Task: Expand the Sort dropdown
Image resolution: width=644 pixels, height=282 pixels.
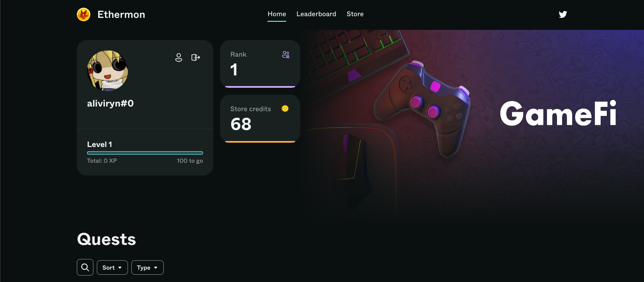Action: point(112,268)
